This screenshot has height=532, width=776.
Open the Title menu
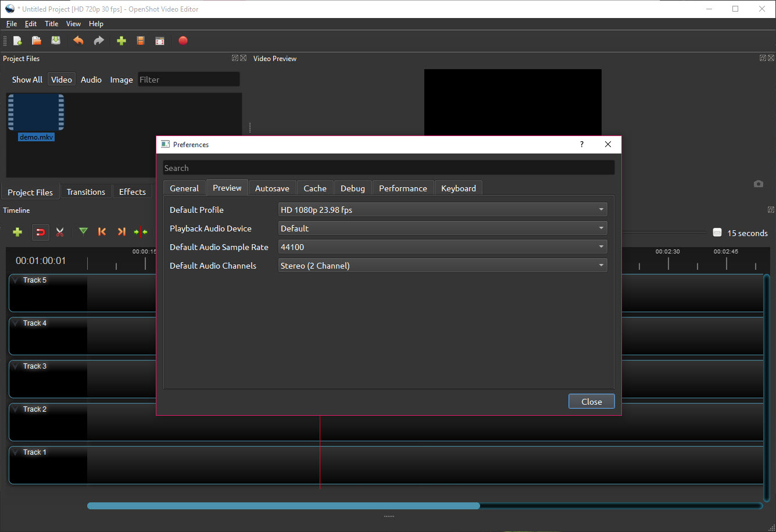pos(52,24)
